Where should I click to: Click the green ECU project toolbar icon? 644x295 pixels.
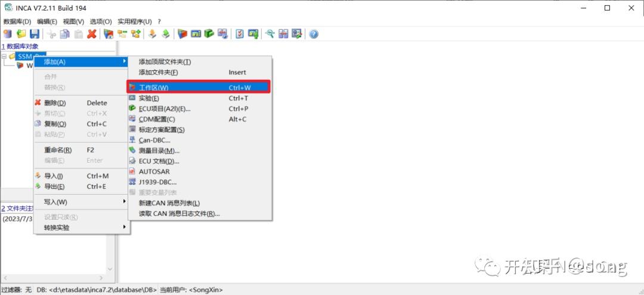pyautogui.click(x=209, y=34)
